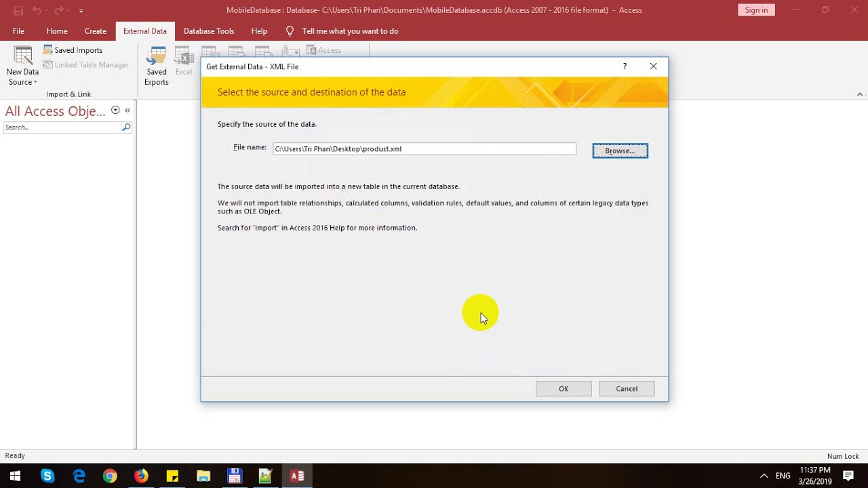Click the Save icon in Quick Access Toolbar

pyautogui.click(x=18, y=10)
